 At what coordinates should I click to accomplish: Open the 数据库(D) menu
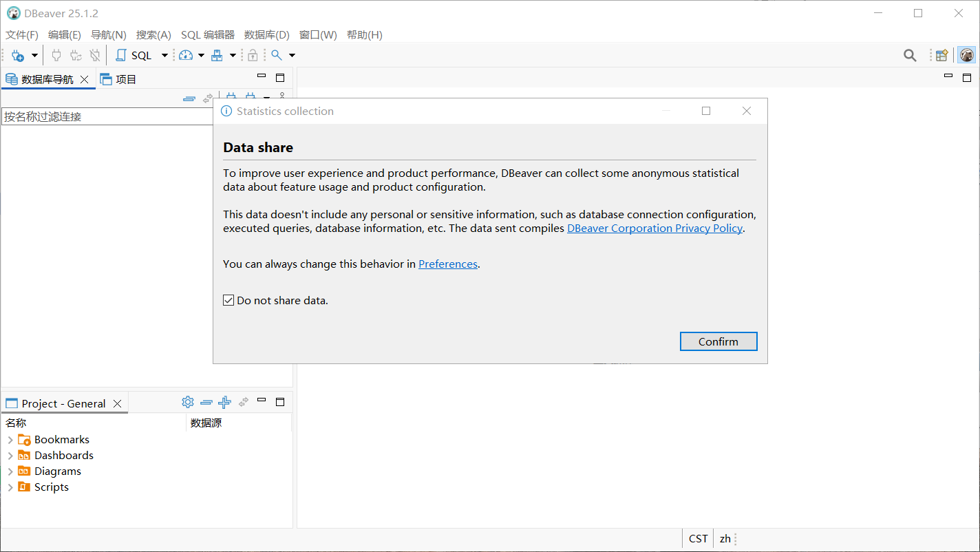267,35
